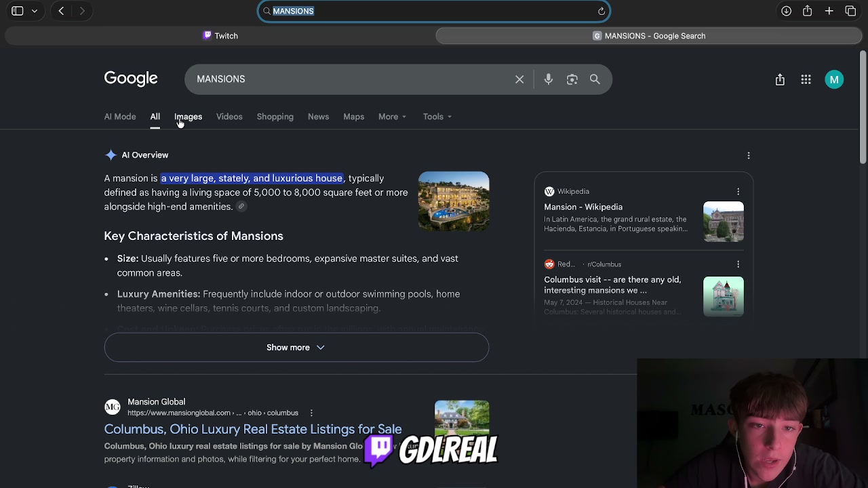Select the All results tab

pyautogui.click(x=155, y=117)
